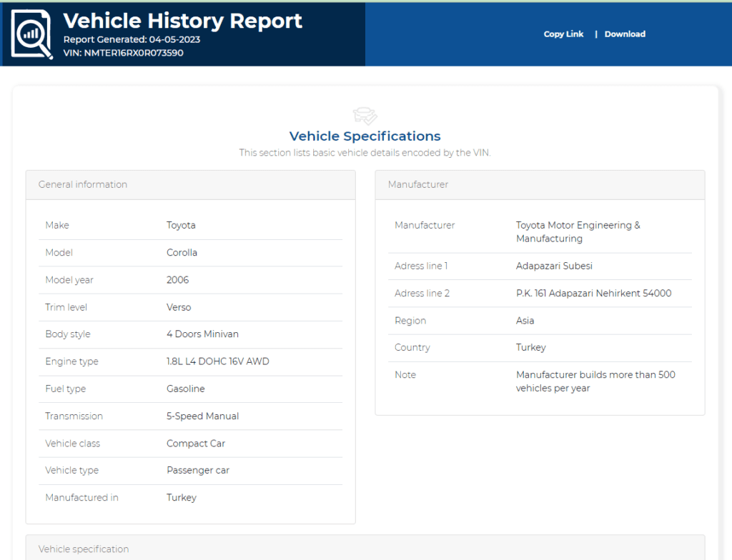Click the Model year value 2006

[x=178, y=280]
